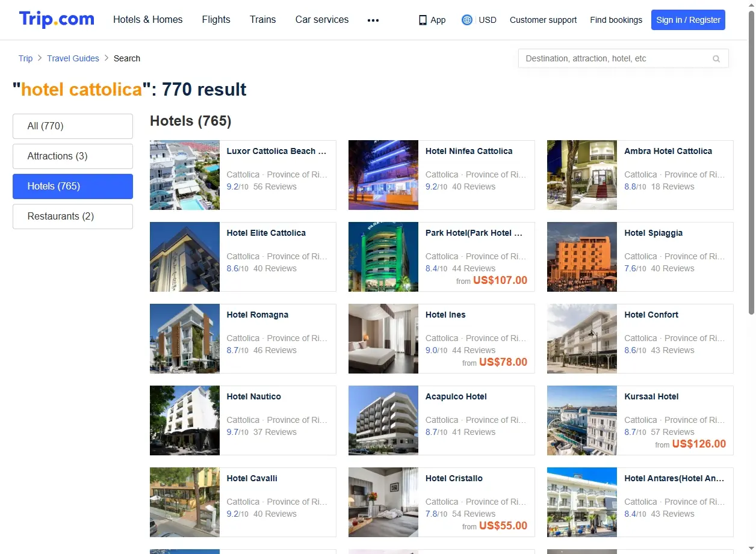This screenshot has height=554, width=756.
Task: Click Hotel Ninfea Cattolica title
Action: tap(469, 152)
